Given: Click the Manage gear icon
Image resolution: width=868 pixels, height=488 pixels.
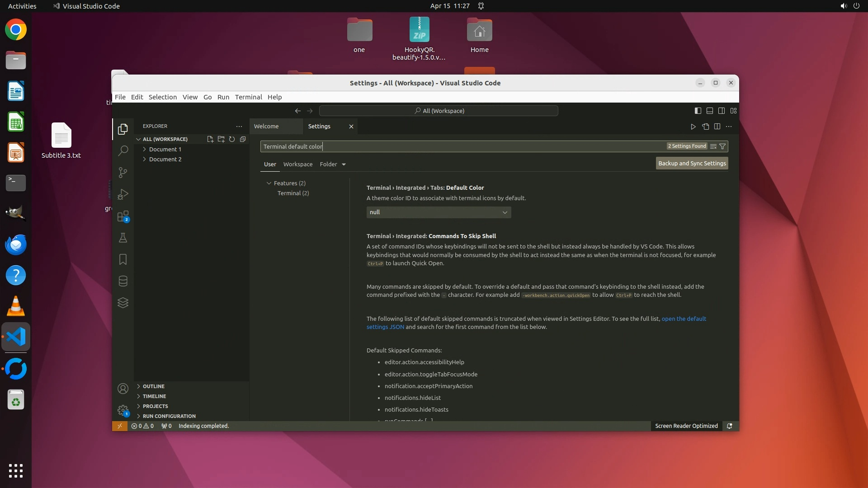Looking at the screenshot, I should (x=123, y=410).
